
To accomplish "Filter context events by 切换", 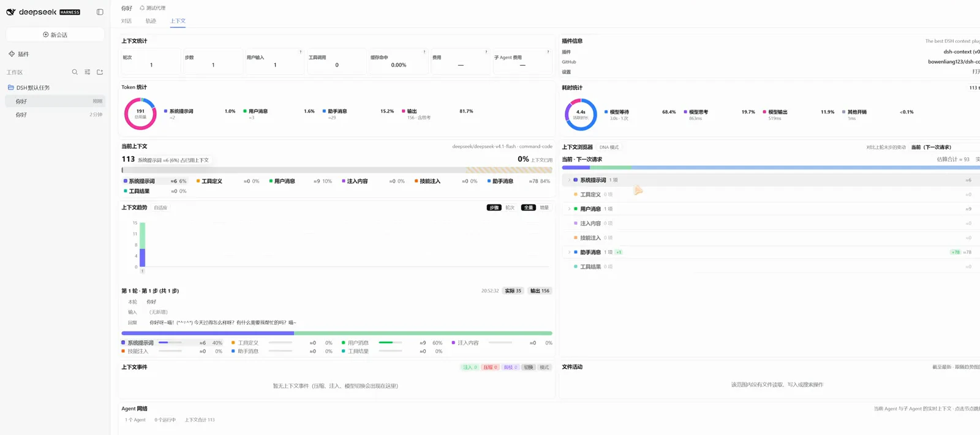I will (x=529, y=367).
